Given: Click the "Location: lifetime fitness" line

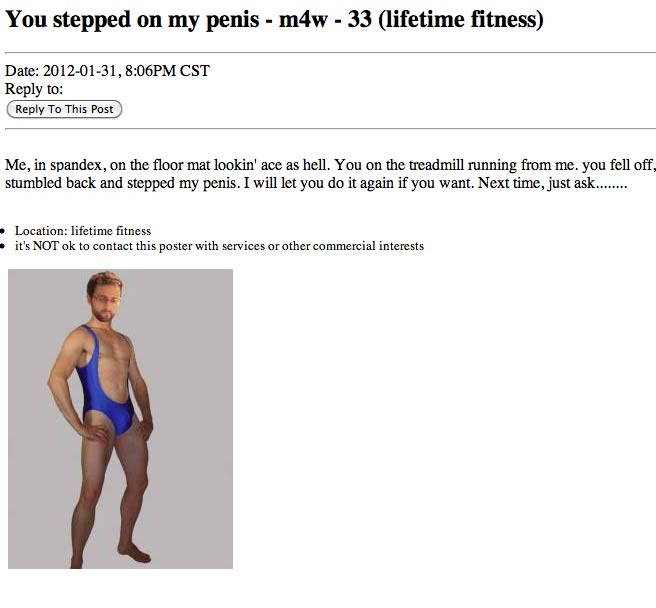Looking at the screenshot, I should tap(83, 231).
